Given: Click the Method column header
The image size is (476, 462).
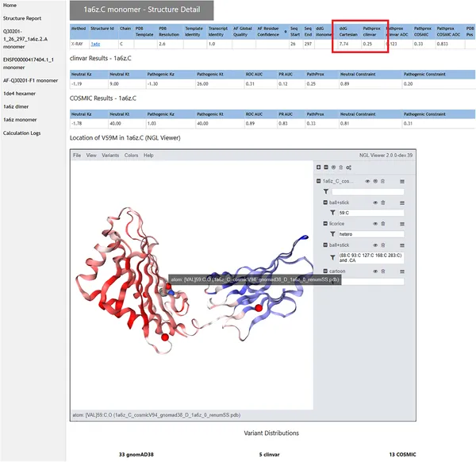Looking at the screenshot, I should [x=79, y=29].
